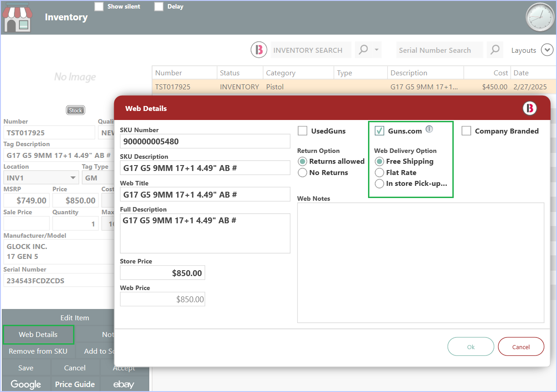
Task: Select the Returns allowed option
Action: pyautogui.click(x=303, y=161)
